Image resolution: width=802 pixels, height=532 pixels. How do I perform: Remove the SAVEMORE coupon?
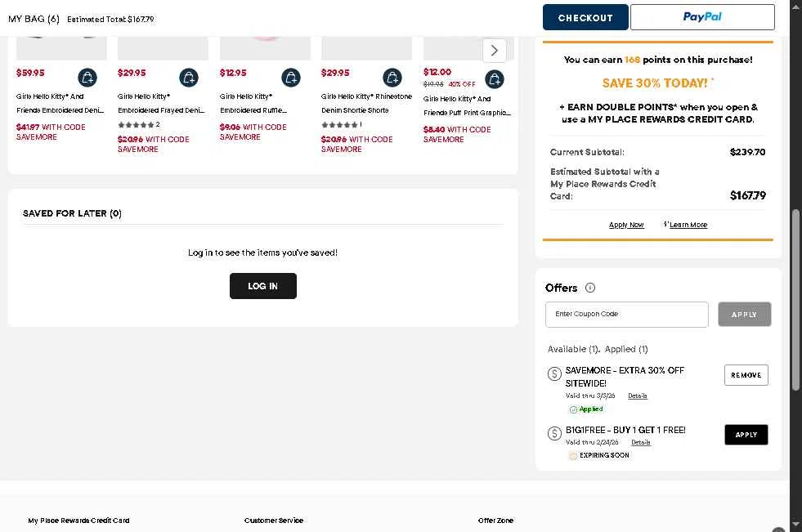[x=746, y=375]
